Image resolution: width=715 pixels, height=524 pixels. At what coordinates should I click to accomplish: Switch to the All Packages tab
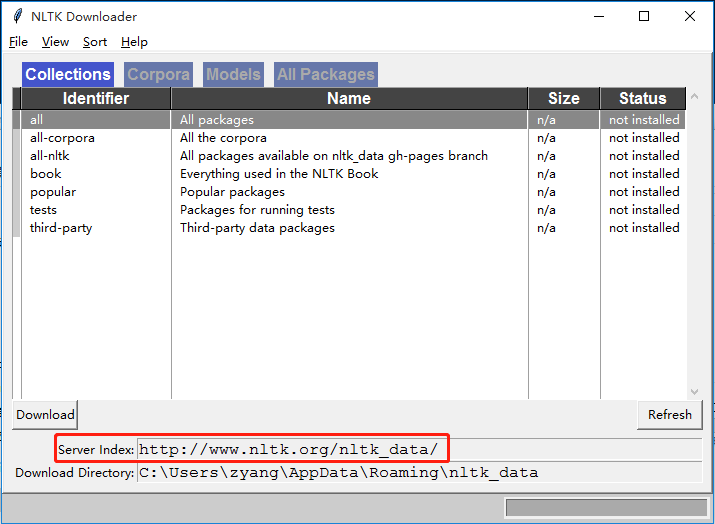pos(326,74)
